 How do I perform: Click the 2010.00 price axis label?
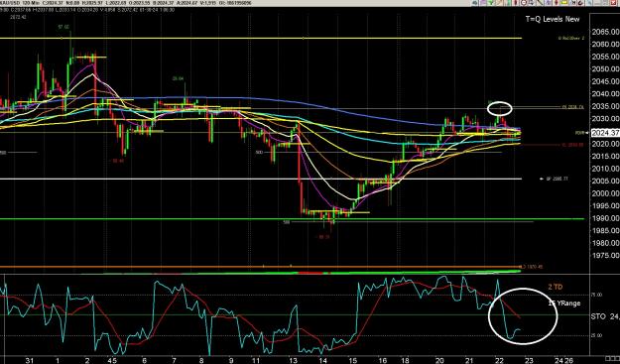pyautogui.click(x=605, y=169)
